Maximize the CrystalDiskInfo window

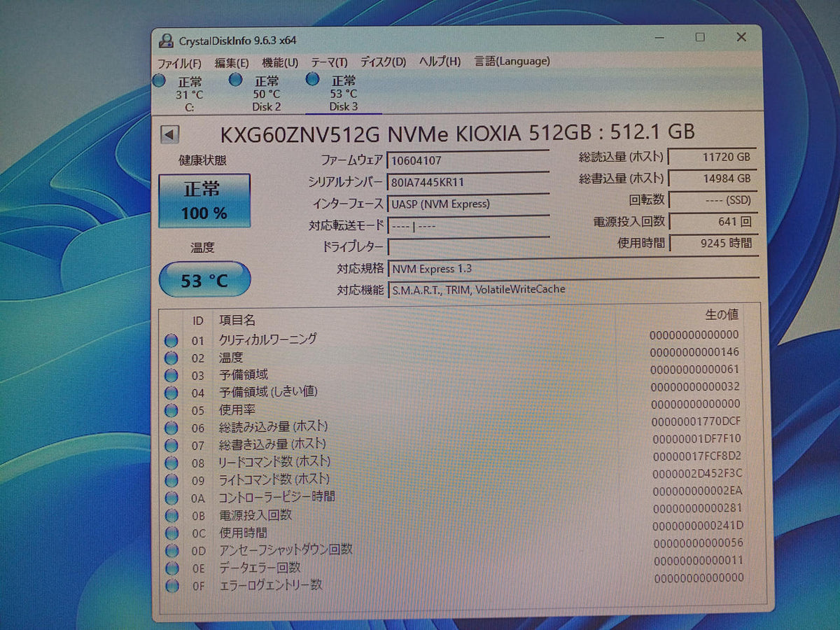point(700,37)
